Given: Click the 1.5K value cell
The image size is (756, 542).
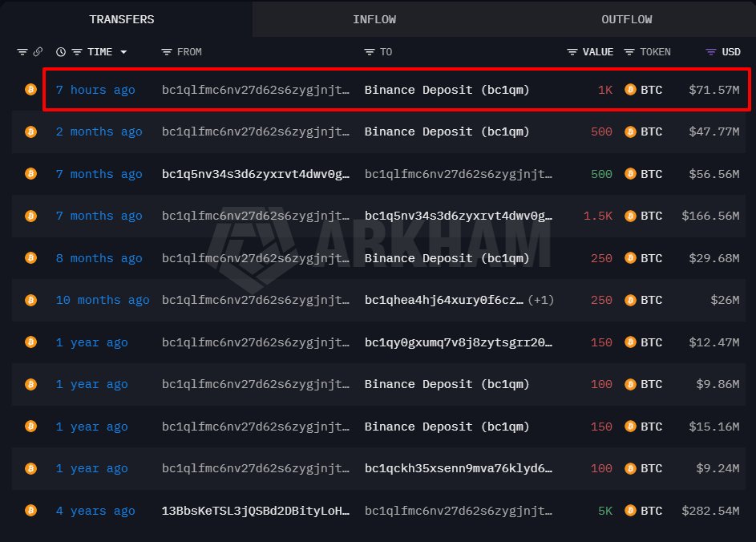Looking at the screenshot, I should coord(598,216).
